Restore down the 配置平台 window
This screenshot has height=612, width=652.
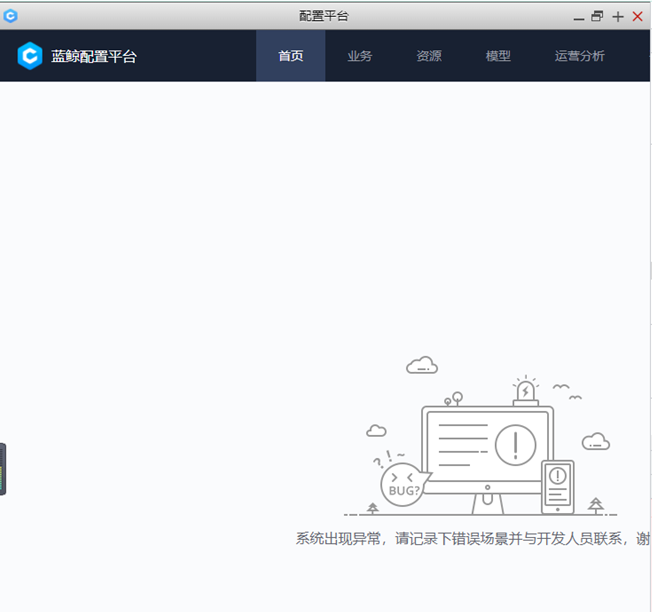(x=597, y=16)
